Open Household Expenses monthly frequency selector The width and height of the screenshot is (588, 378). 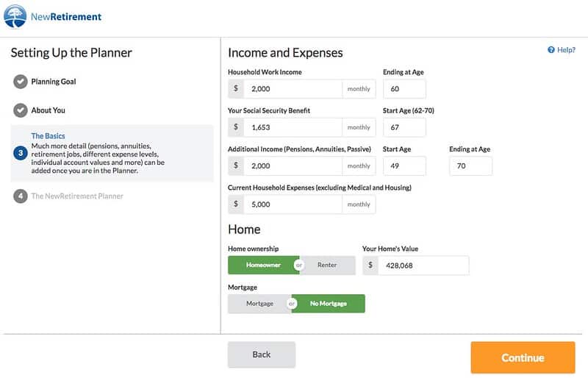pos(359,204)
